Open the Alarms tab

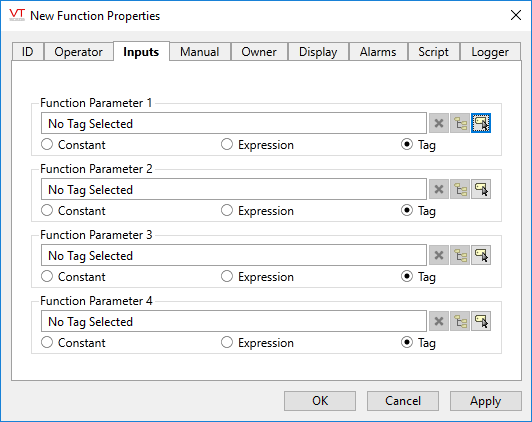378,52
